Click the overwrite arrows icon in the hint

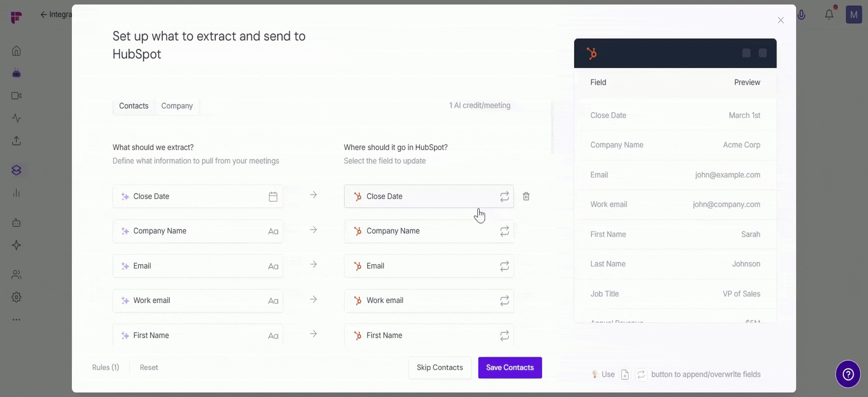click(641, 374)
